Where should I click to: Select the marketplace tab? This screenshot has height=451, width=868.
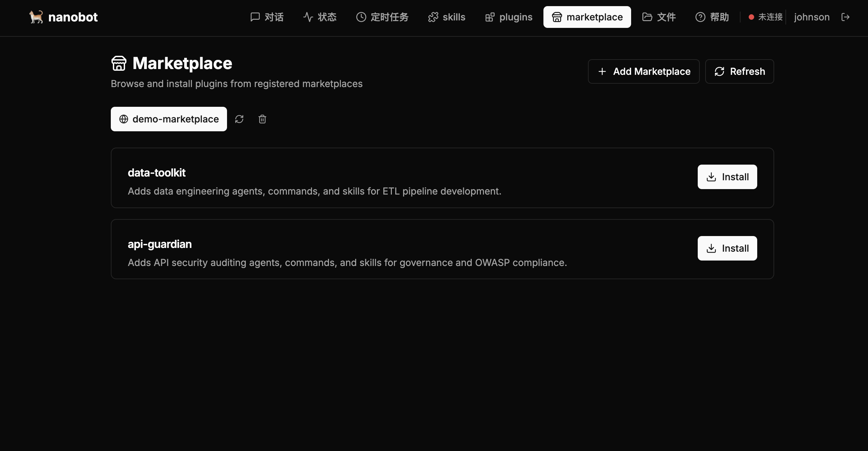587,17
